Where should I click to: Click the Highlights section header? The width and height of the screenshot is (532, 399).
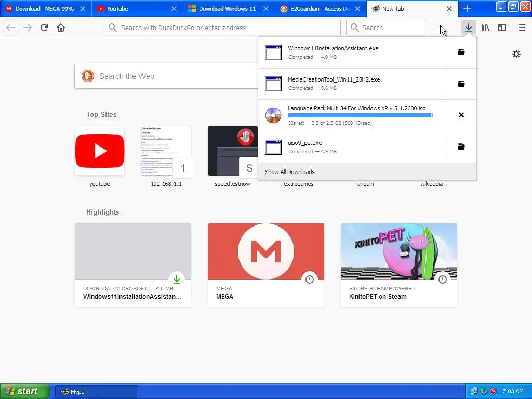[x=102, y=212]
